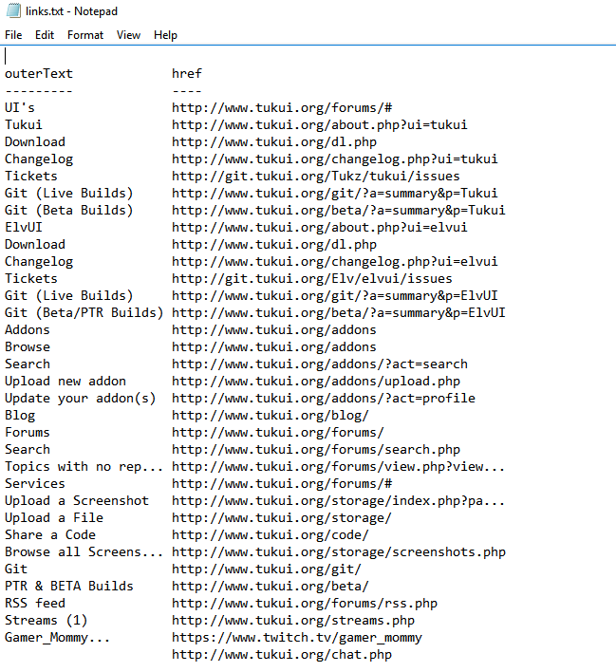Click the "Update your addon(s)" text

click(x=81, y=399)
